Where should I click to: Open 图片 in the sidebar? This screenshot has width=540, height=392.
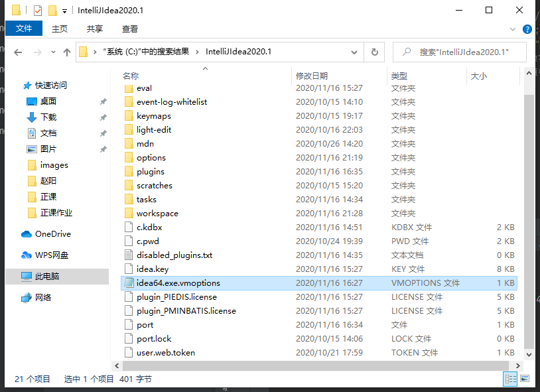click(48, 149)
